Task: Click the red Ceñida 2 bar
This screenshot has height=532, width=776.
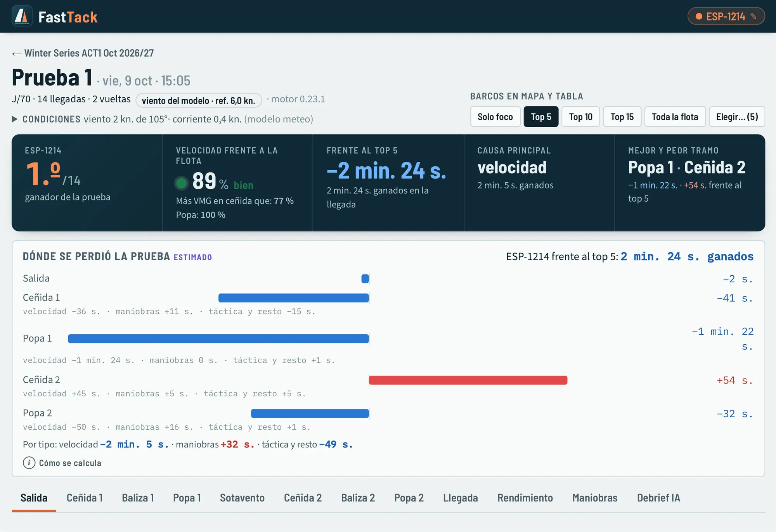Action: point(468,380)
